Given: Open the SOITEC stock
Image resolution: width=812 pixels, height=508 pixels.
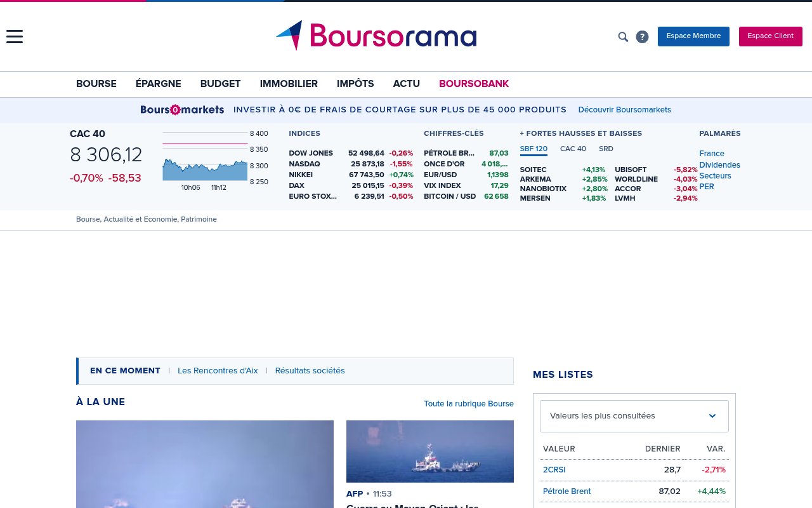Looking at the screenshot, I should click(533, 170).
